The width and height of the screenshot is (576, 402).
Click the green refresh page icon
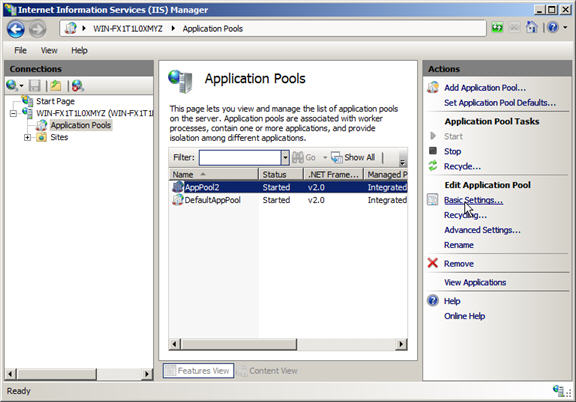(x=497, y=28)
